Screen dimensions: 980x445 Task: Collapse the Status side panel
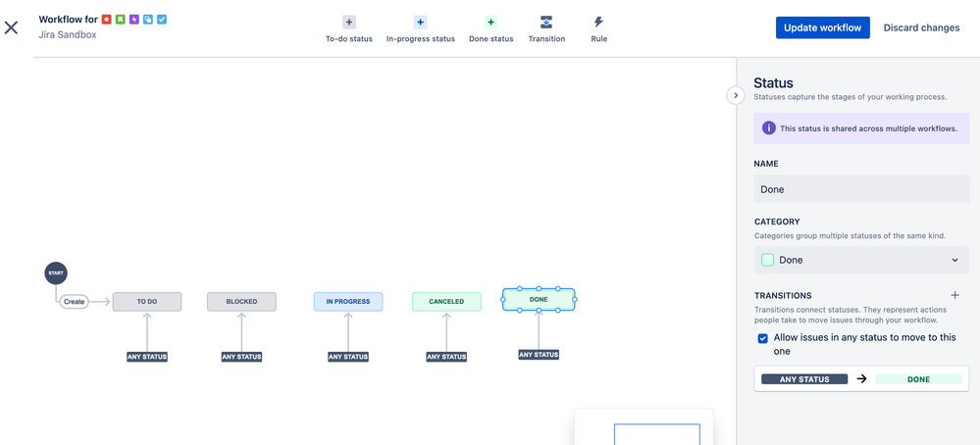(736, 95)
